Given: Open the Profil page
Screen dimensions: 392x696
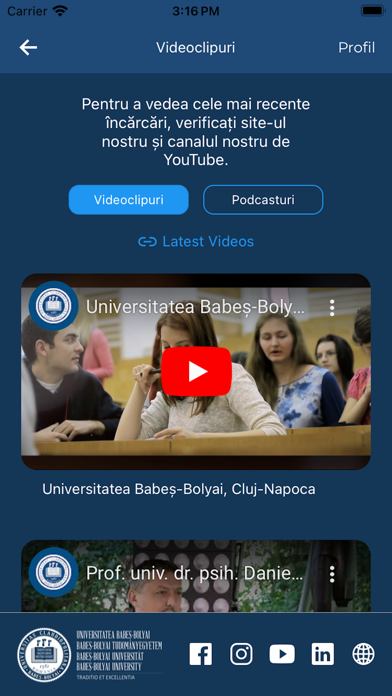Looking at the screenshot, I should 356,47.
